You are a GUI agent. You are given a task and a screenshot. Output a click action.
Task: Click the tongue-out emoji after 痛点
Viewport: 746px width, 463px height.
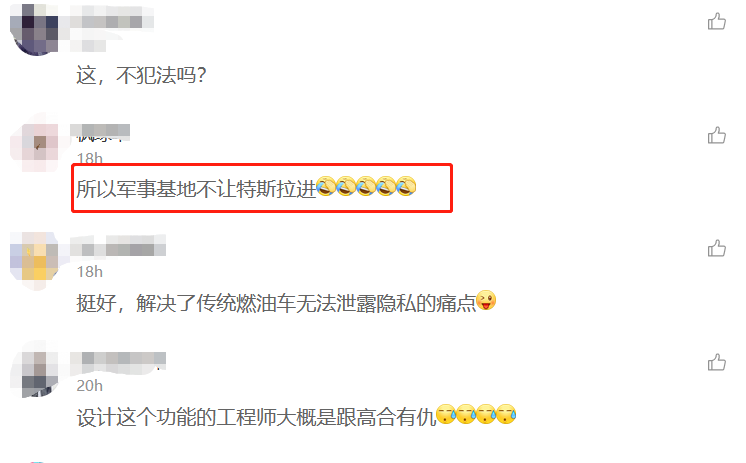tap(486, 300)
